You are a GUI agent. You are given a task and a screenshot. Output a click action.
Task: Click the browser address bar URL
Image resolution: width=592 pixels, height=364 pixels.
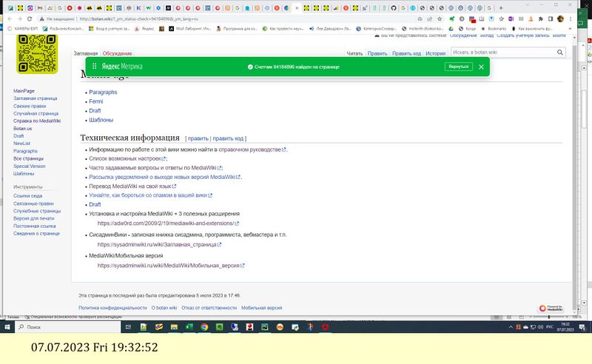pyautogui.click(x=138, y=19)
